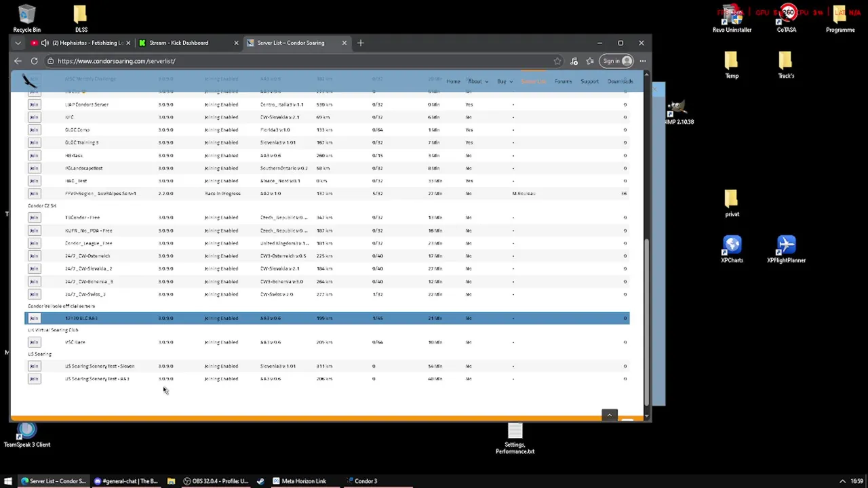Image resolution: width=868 pixels, height=488 pixels.
Task: Launch XPFlightPlanner desktop shortcut
Action: pyautogui.click(x=786, y=249)
